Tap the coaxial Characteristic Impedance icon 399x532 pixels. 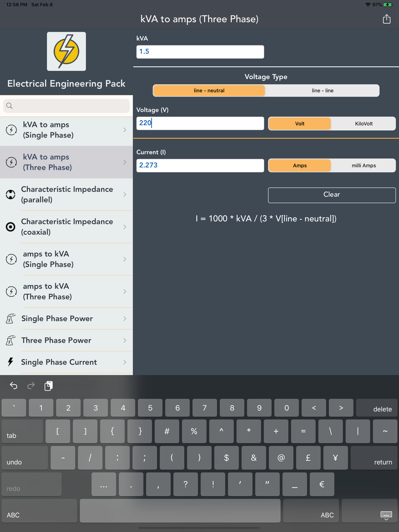coord(11,227)
